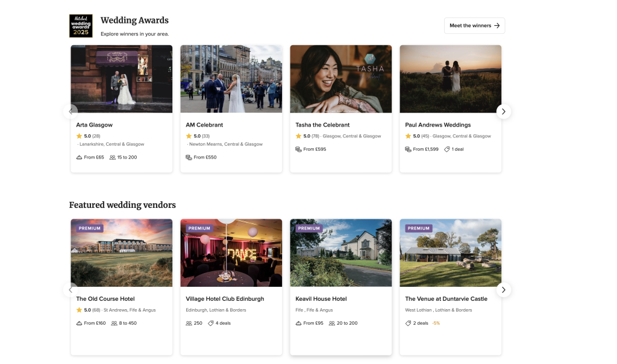The height and width of the screenshot is (364, 617).
Task: Click the previous arrow in Wedding Awards carousel
Action: point(71,111)
